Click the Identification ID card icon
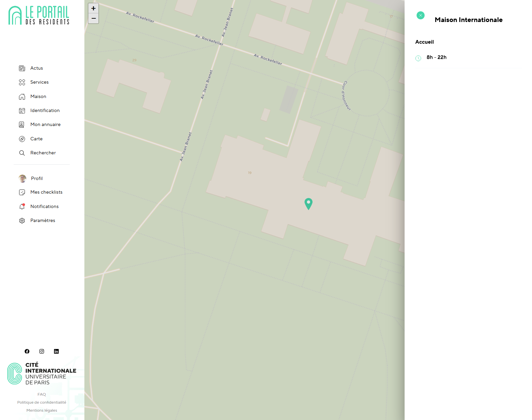This screenshot has width=532, height=420. click(x=22, y=111)
